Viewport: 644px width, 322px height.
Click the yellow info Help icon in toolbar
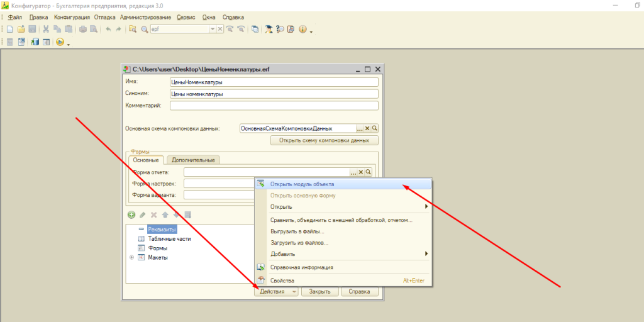tap(303, 30)
